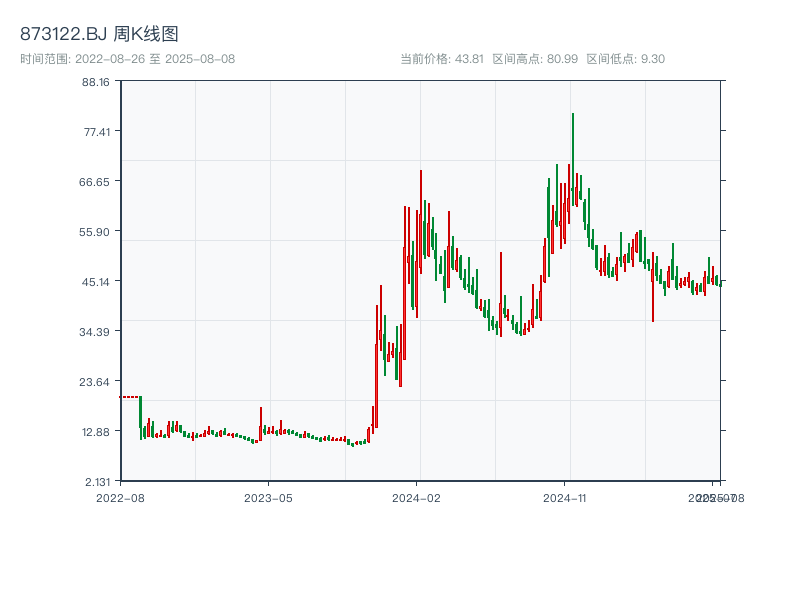Click the range low value 区间低点: 9.30
This screenshot has height=600, width=800.
[626, 59]
